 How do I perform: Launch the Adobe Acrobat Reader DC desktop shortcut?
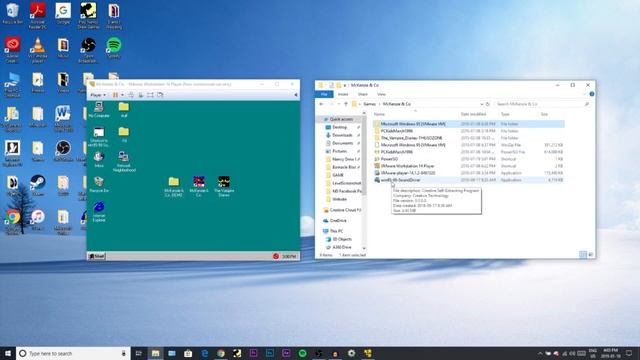[38, 16]
